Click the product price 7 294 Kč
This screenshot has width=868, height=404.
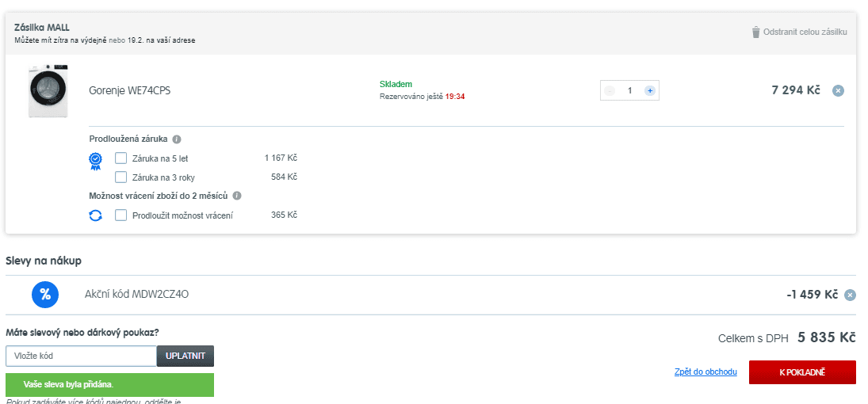(796, 90)
